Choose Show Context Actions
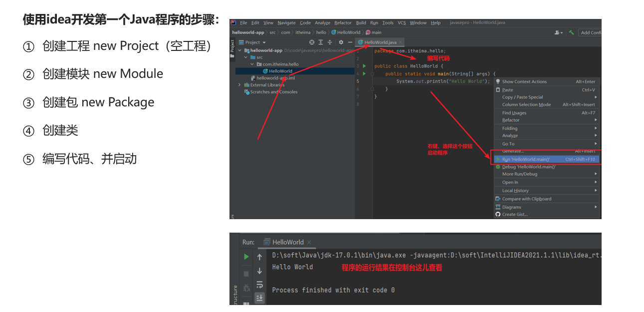This screenshot has width=644, height=312. tap(546, 81)
